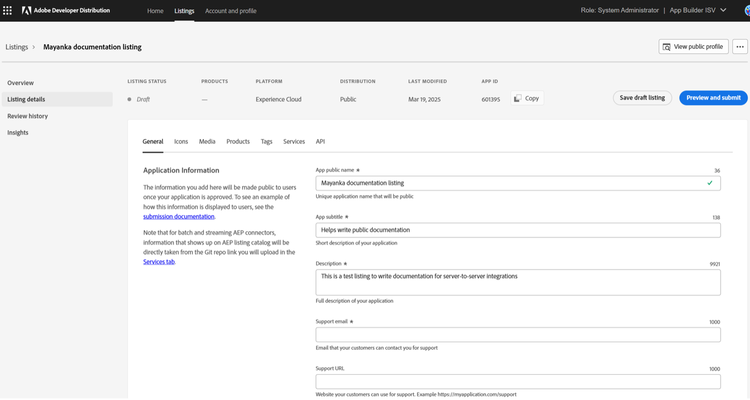The image size is (750, 400).
Task: Select Listing details in the sidebar
Action: tap(56, 99)
